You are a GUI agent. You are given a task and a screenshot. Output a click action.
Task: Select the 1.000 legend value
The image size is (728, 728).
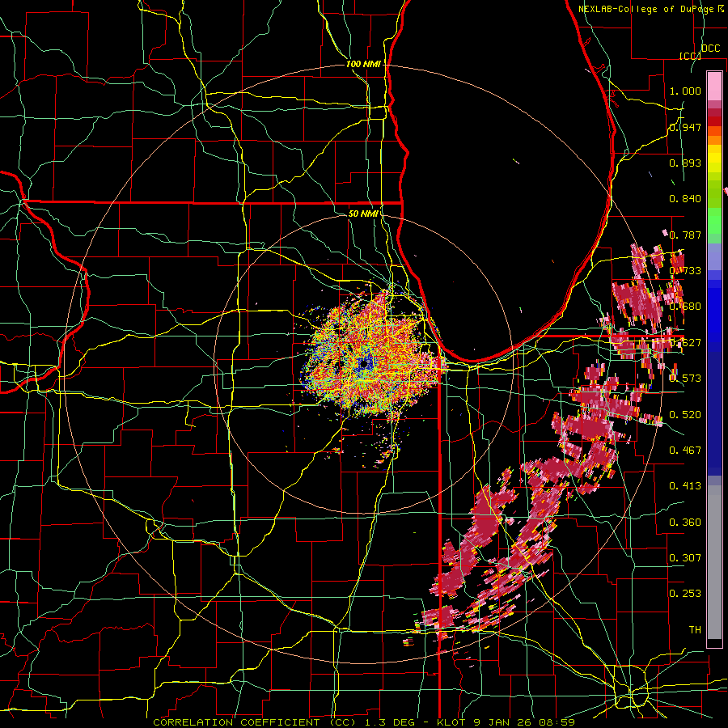pos(685,91)
